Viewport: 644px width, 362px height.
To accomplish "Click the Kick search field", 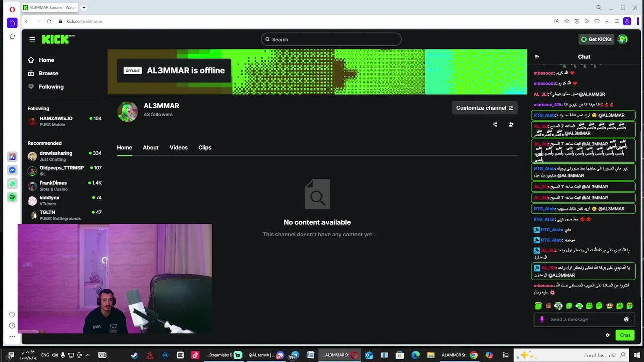I will pos(331,39).
